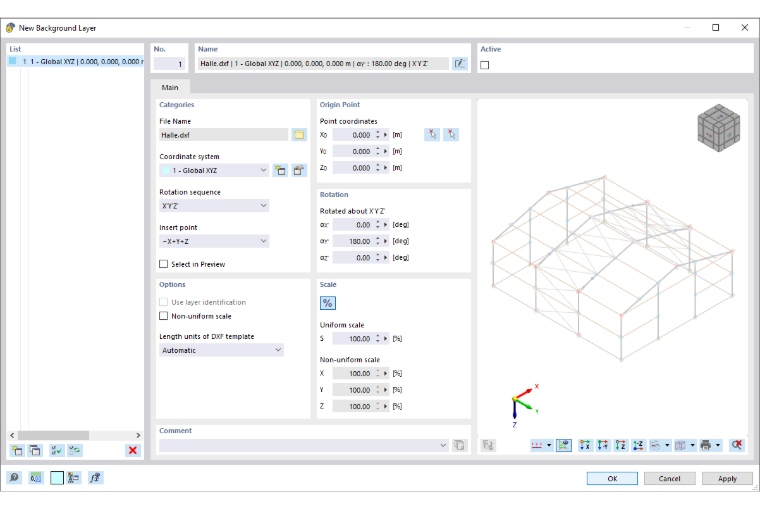The width and height of the screenshot is (760, 509).
Task: Click the Z0 coordinate input field
Action: (353, 168)
